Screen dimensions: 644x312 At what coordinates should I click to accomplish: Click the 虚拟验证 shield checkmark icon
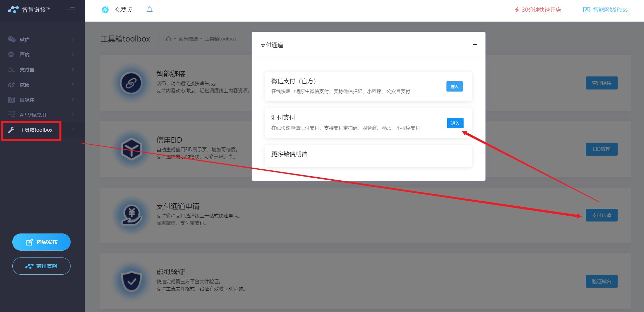[x=131, y=281]
